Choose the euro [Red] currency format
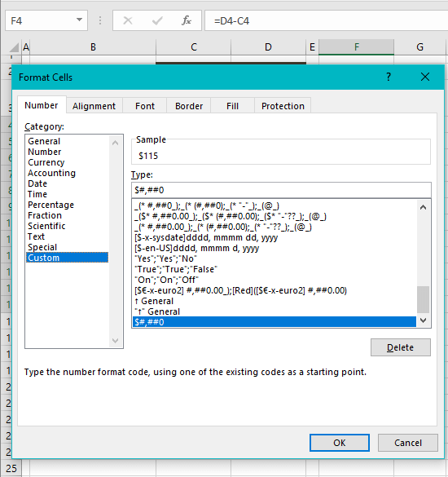 point(275,290)
